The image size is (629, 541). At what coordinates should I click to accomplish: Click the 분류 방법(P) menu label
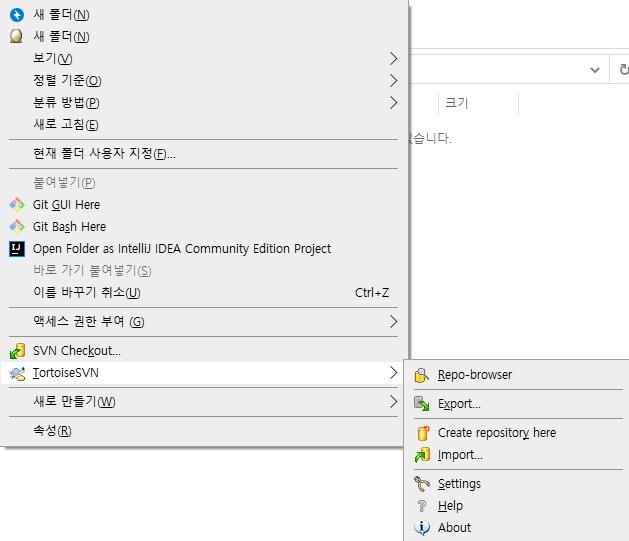coord(66,103)
